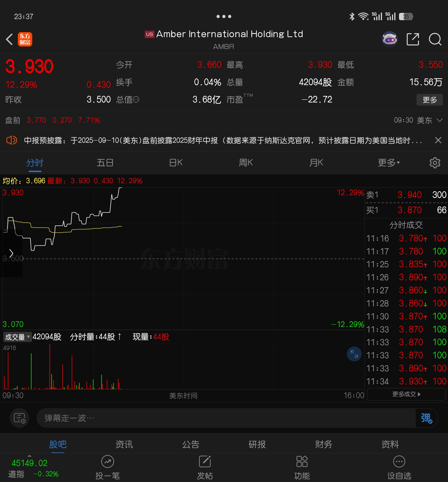Screen dimensions: 448x482
Task: Switch to the 五日 chart tab
Action: click(x=105, y=163)
